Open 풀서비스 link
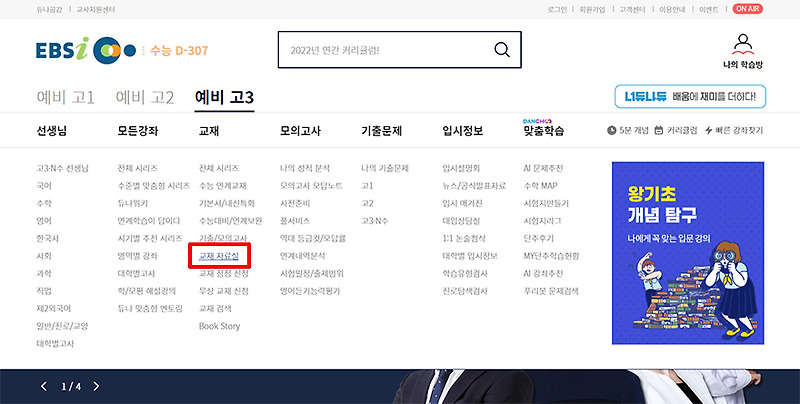800x404 pixels. click(295, 221)
